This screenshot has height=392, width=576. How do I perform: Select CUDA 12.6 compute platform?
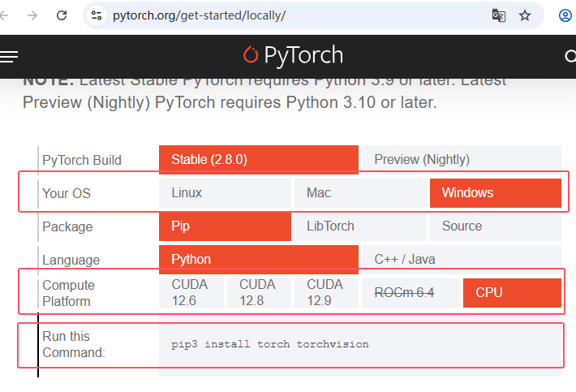191,293
